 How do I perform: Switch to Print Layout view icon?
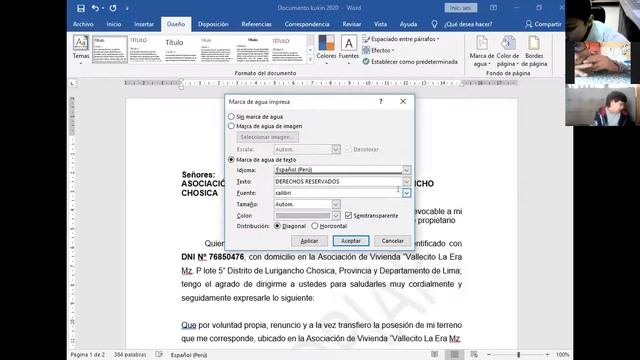coord(454,354)
